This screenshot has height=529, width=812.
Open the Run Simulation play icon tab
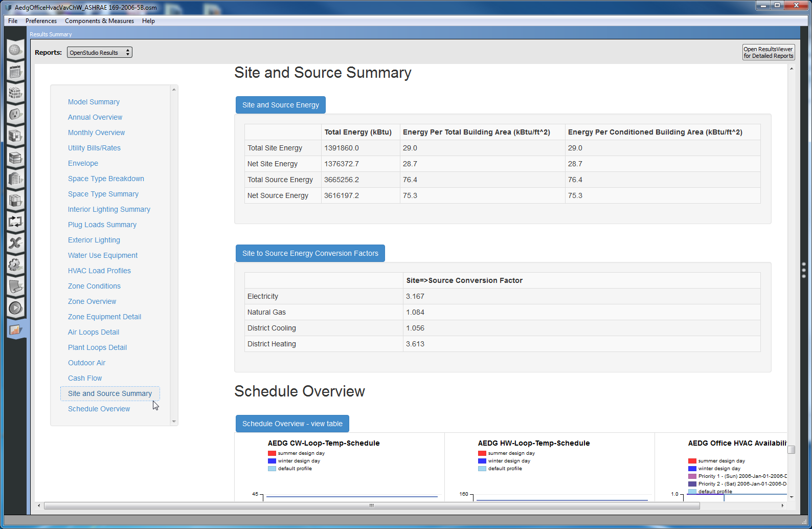(15, 308)
